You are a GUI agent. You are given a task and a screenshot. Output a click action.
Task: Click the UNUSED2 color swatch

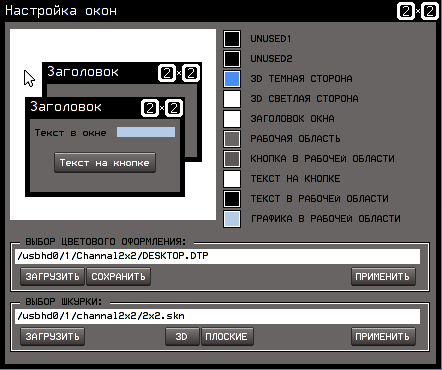tap(232, 59)
